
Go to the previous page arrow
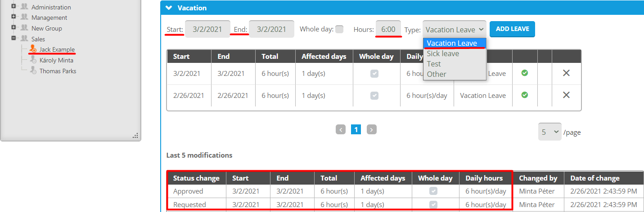pos(341,130)
